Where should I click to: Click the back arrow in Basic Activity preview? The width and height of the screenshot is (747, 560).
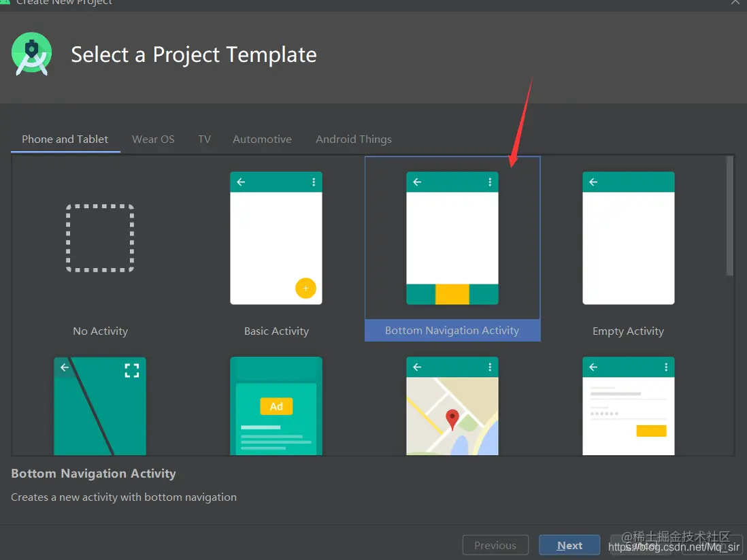241,182
